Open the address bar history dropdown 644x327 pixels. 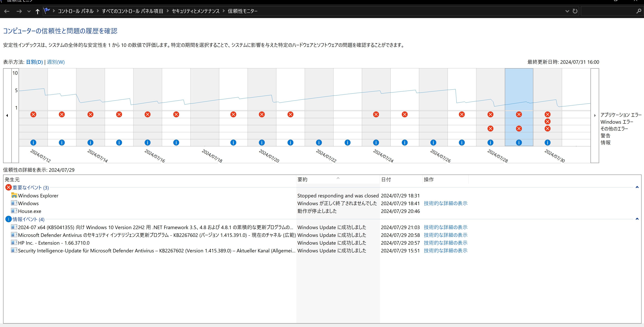(567, 11)
